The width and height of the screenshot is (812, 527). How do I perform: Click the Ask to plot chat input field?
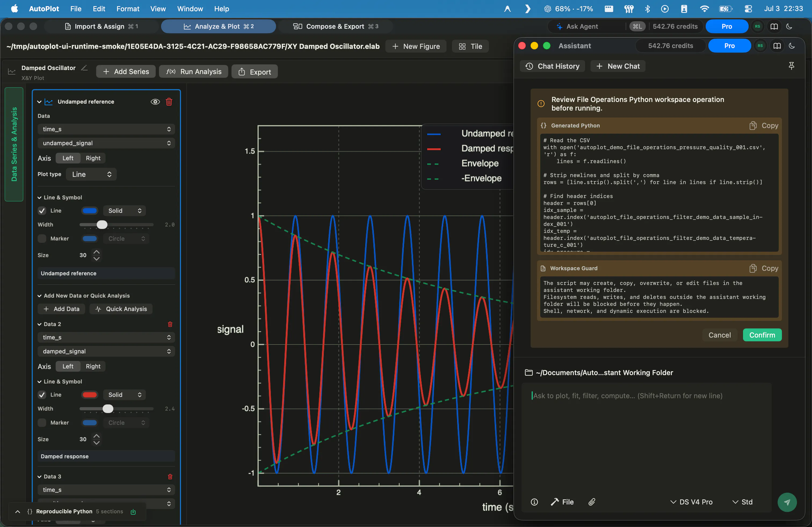tap(647, 396)
